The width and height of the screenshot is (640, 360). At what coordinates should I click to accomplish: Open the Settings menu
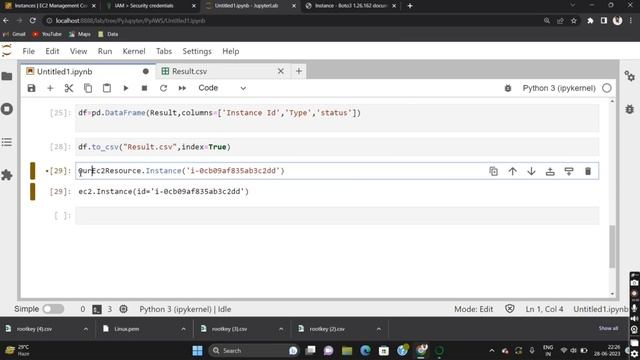pos(197,51)
